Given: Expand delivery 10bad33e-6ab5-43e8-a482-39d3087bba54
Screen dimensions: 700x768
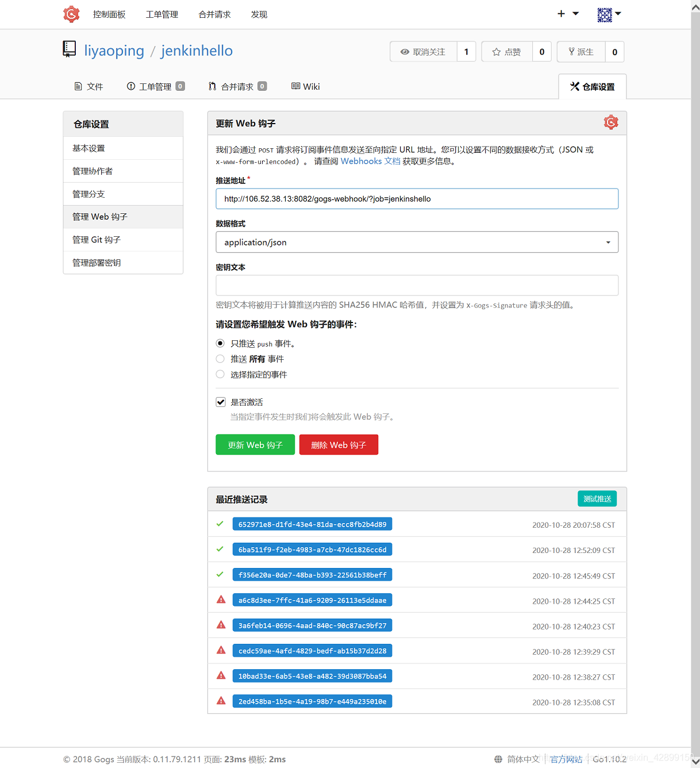Looking at the screenshot, I should coord(312,676).
